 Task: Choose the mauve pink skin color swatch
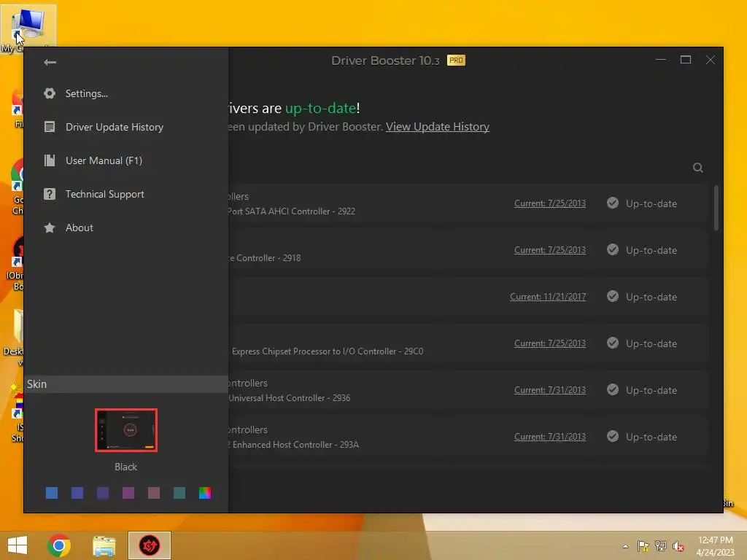tap(154, 493)
